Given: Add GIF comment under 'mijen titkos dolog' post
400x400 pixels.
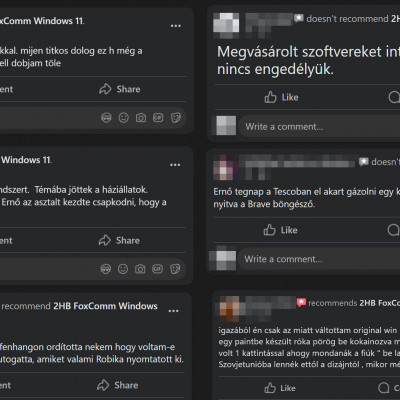Looking at the screenshot, I should [158, 118].
